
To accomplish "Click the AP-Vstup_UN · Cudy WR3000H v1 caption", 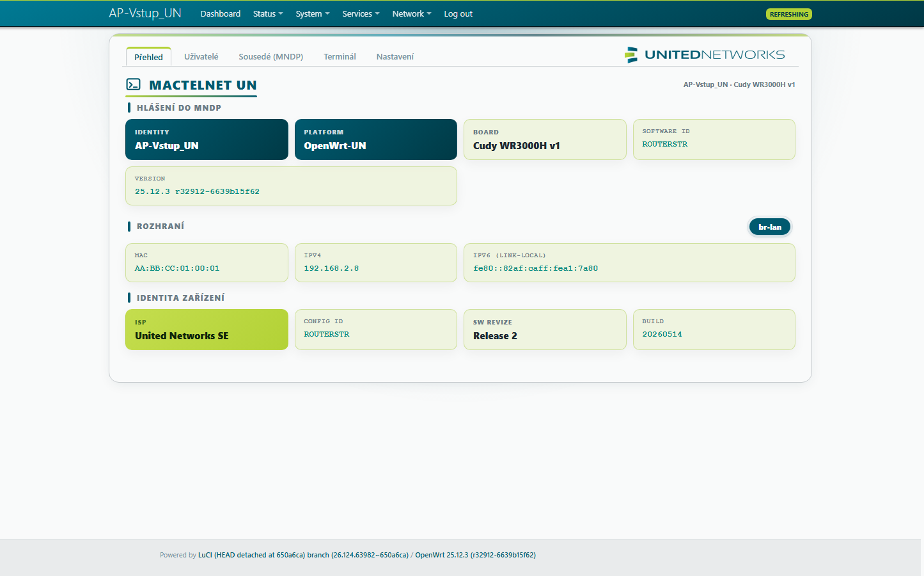I will point(739,84).
